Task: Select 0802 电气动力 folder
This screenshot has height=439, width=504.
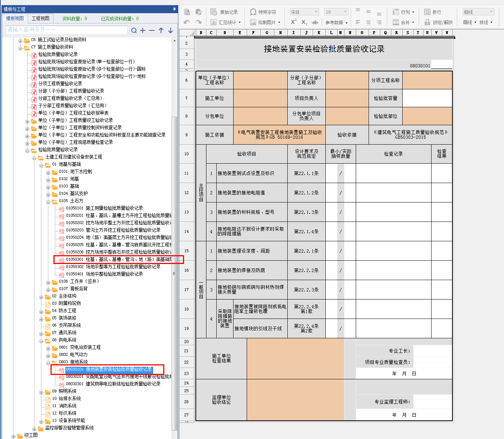Action: (73, 354)
